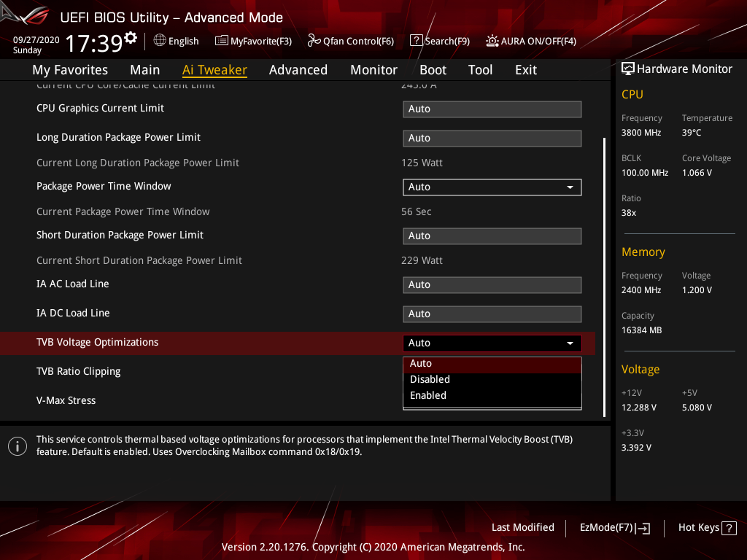Click Core Voltage 1.066 V value
This screenshot has height=560, width=747.
pyautogui.click(x=697, y=173)
